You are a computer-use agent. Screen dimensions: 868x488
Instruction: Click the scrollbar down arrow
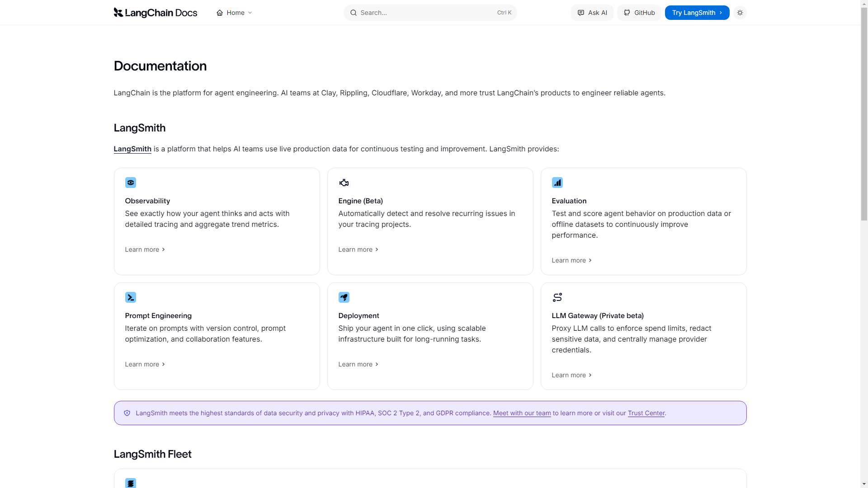864,485
